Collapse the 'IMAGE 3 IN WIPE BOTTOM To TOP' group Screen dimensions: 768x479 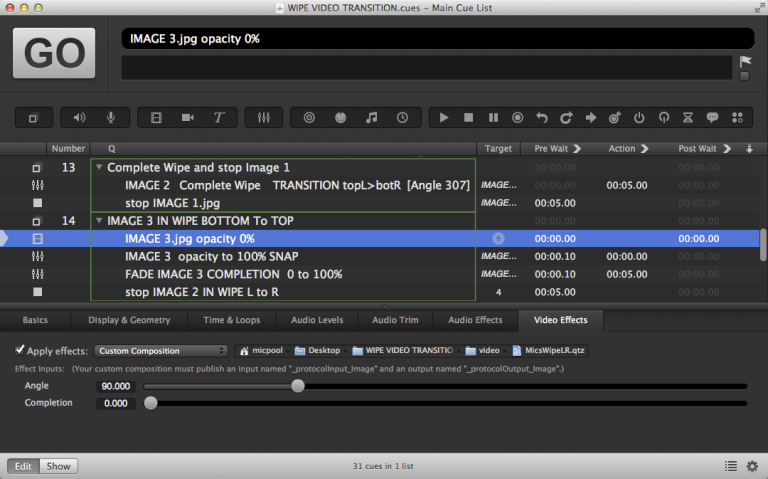(x=99, y=221)
